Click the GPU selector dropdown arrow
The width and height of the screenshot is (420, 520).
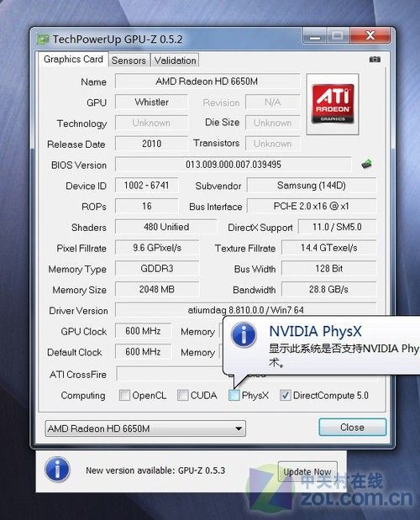tap(239, 428)
